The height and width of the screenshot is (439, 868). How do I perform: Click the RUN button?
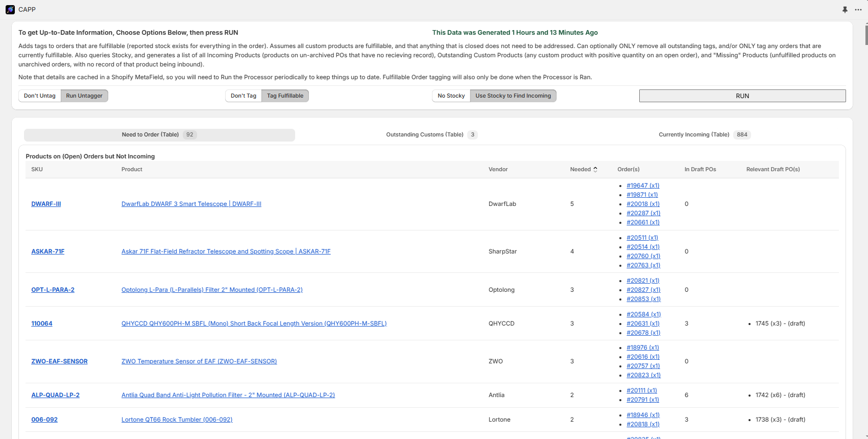[742, 96]
